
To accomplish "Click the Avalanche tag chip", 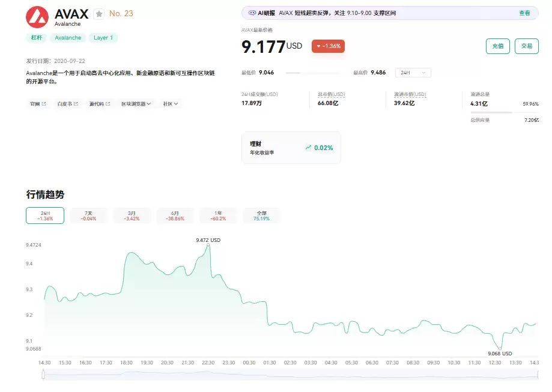I will [x=68, y=38].
